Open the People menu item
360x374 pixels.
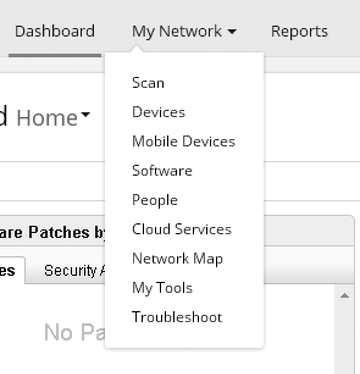(155, 200)
